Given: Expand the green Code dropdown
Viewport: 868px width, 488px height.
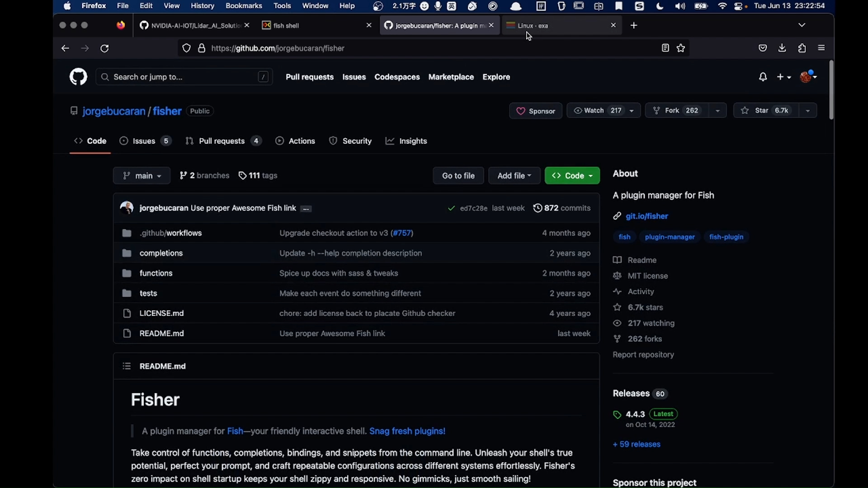Looking at the screenshot, I should pos(572,176).
